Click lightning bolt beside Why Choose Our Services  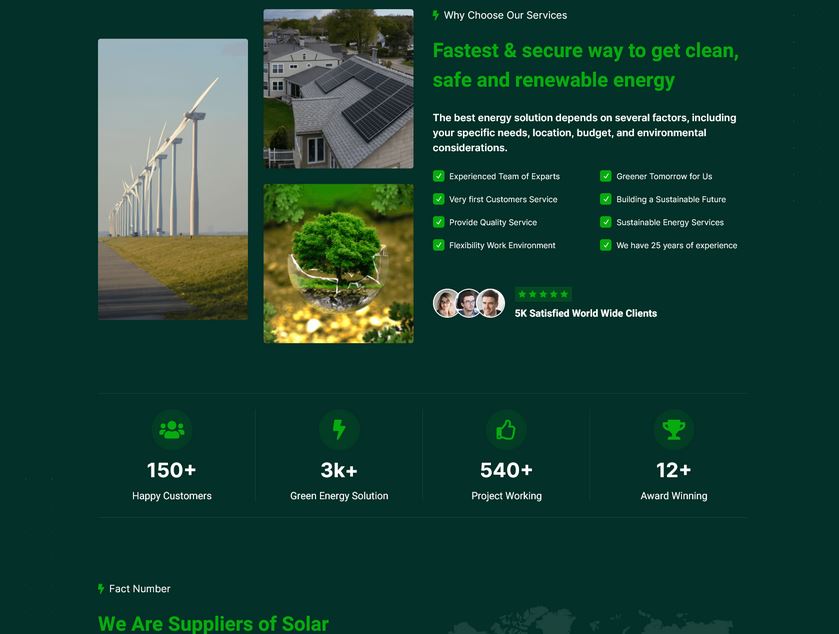(x=436, y=16)
